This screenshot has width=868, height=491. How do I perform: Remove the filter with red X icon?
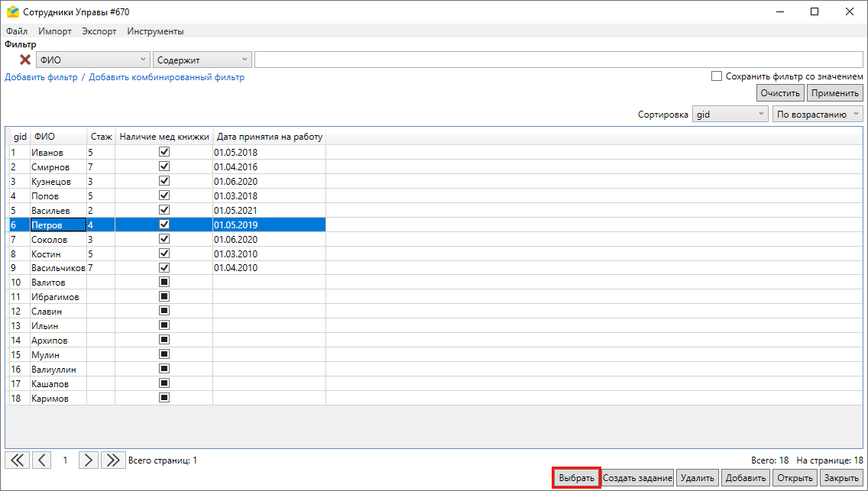tap(25, 60)
